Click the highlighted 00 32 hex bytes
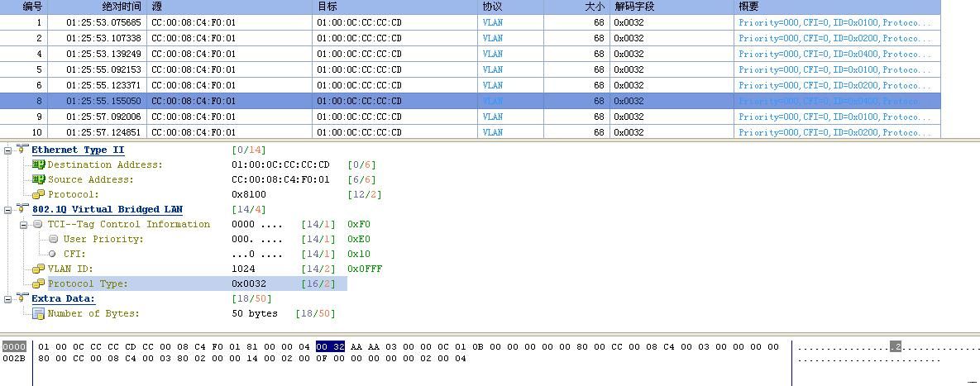This screenshot has height=386, width=980. click(330, 347)
